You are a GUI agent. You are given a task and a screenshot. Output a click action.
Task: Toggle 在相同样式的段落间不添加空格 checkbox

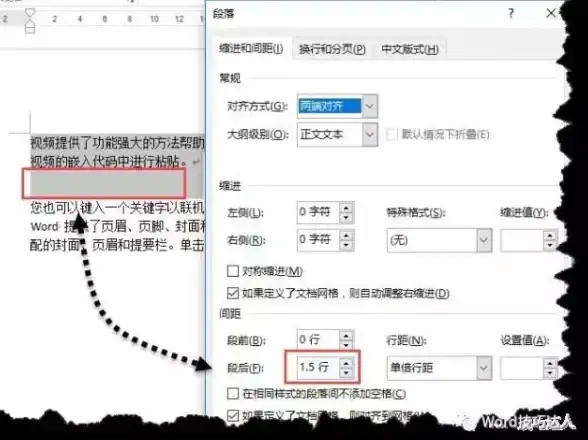pos(233,393)
